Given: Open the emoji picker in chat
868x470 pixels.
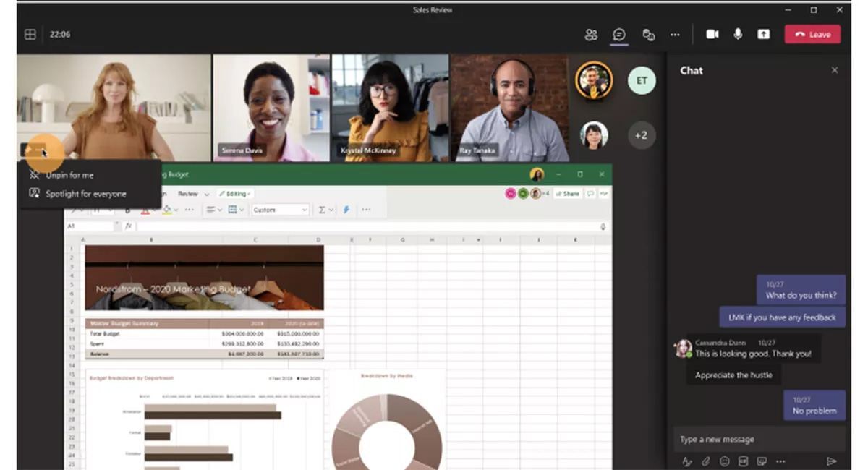Looking at the screenshot, I should coord(724,461).
